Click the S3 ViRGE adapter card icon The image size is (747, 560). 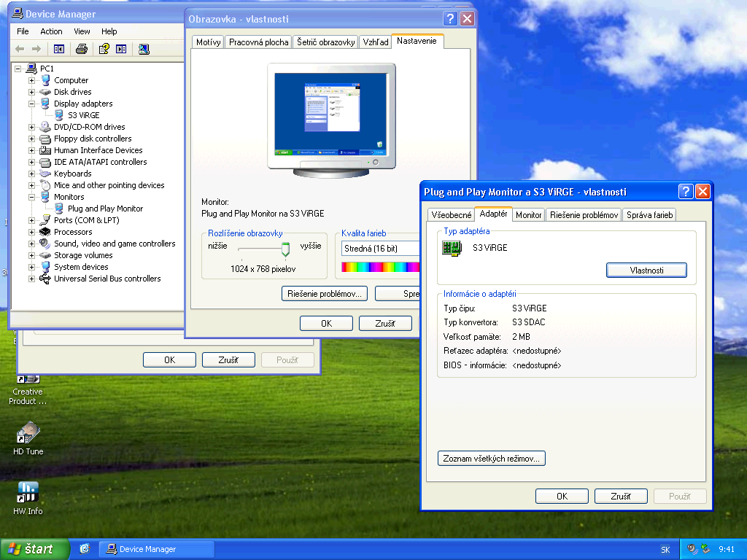pyautogui.click(x=452, y=248)
